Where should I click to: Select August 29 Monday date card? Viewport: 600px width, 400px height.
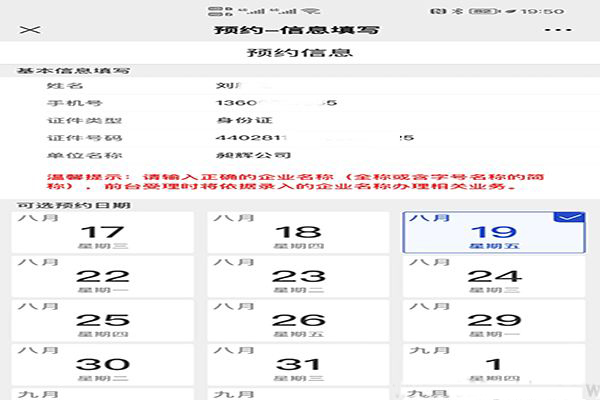point(494,321)
